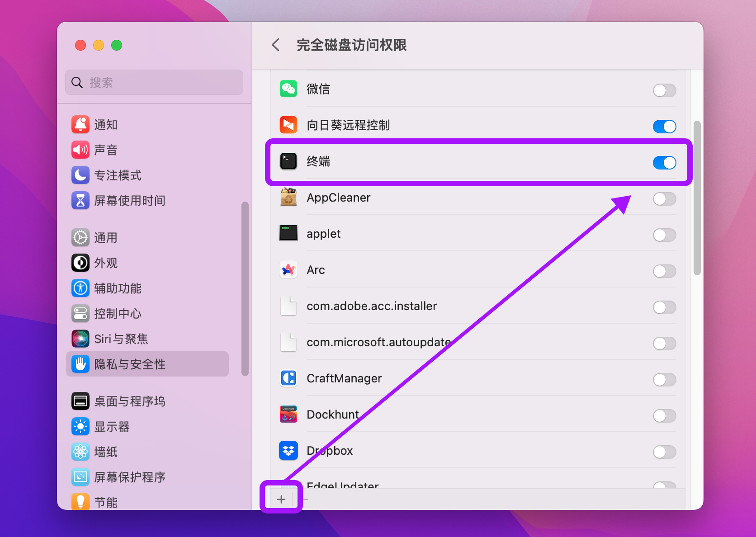Click the sidebar scrollbar thumb
756x537 pixels.
click(x=245, y=288)
